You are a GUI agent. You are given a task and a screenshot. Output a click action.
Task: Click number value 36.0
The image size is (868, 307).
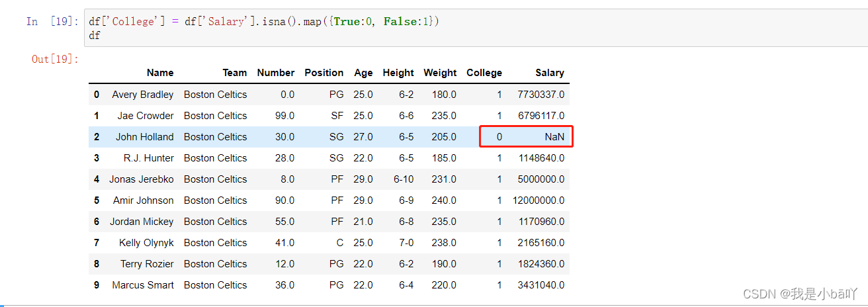tap(285, 285)
